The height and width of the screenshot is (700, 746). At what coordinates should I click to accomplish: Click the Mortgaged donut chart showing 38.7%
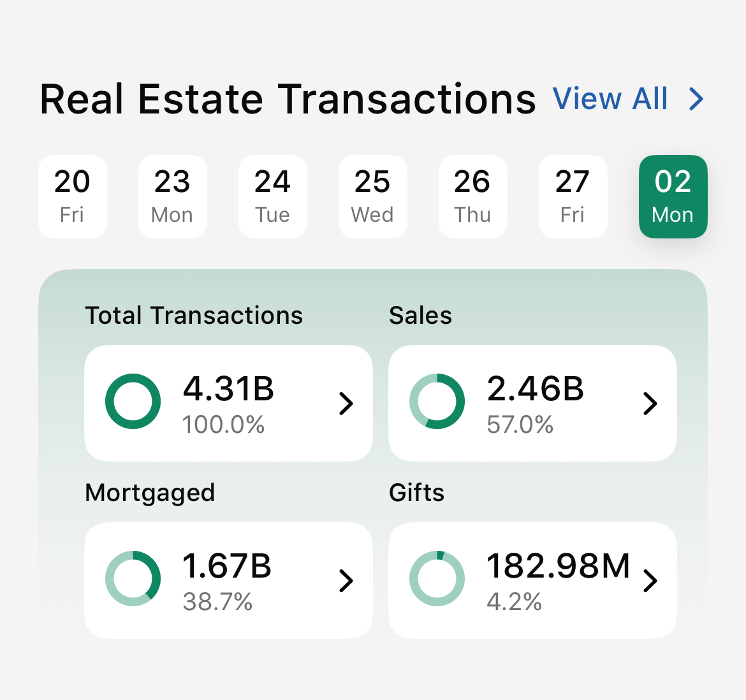(133, 579)
